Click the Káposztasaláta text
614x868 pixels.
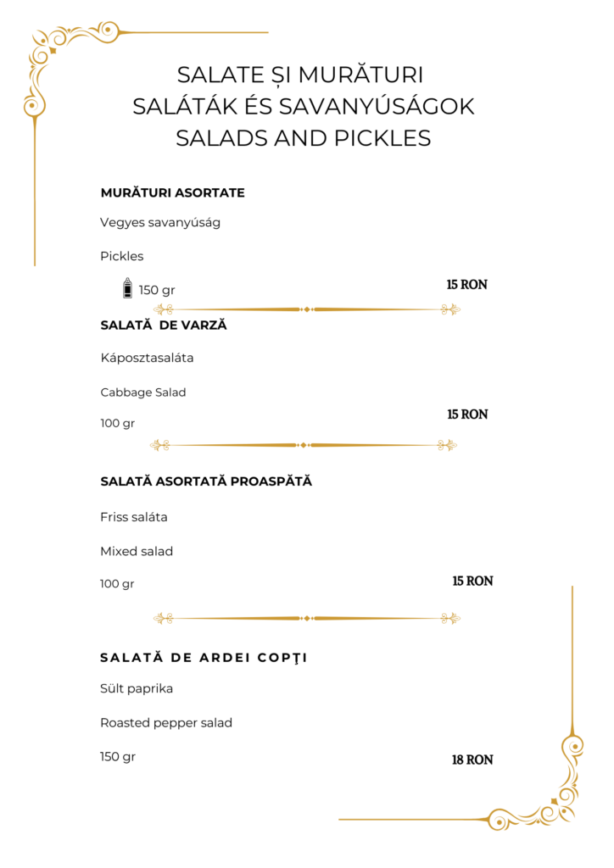[x=147, y=358]
